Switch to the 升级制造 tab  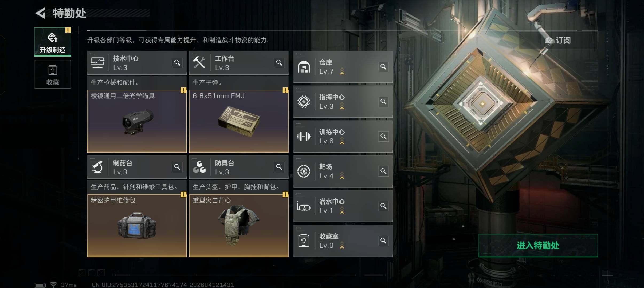[53, 42]
